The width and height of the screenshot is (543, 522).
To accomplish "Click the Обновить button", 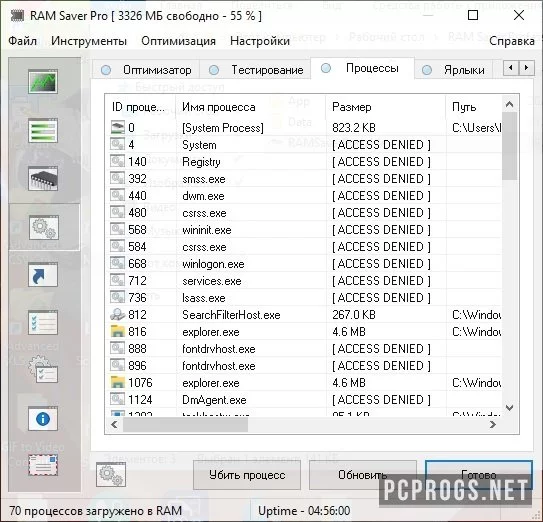I will 363,475.
